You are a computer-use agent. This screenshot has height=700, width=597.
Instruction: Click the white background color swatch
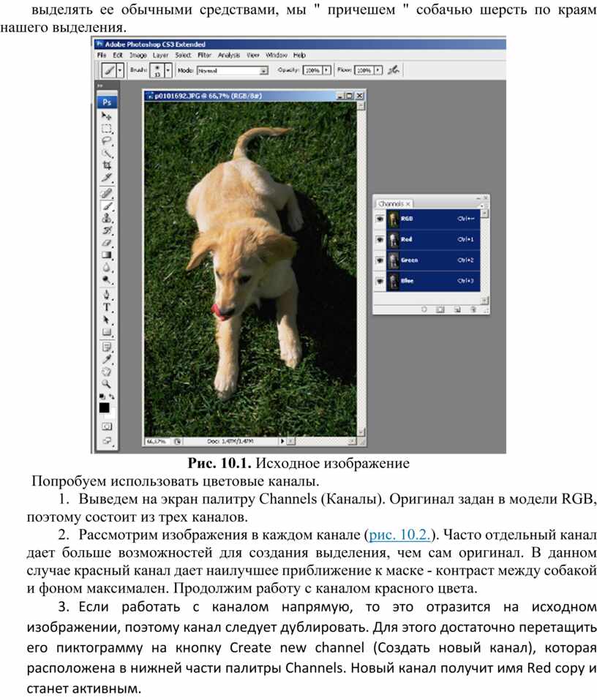pyautogui.click(x=110, y=414)
